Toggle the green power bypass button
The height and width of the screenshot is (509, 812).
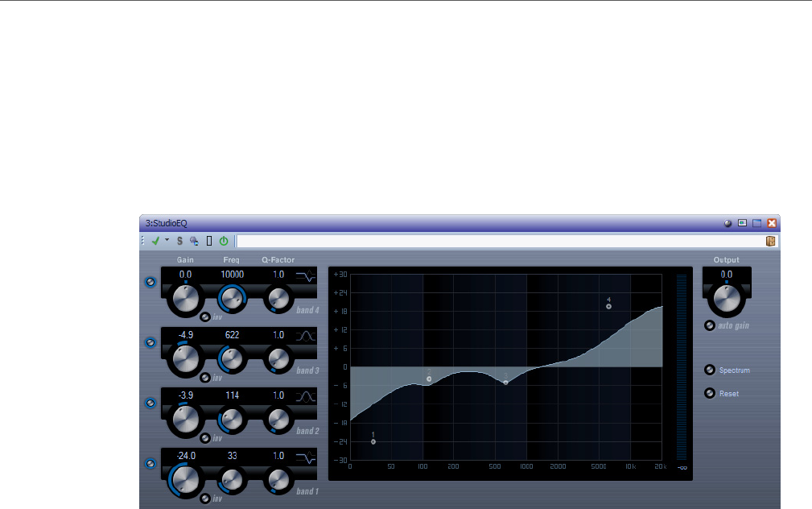224,241
